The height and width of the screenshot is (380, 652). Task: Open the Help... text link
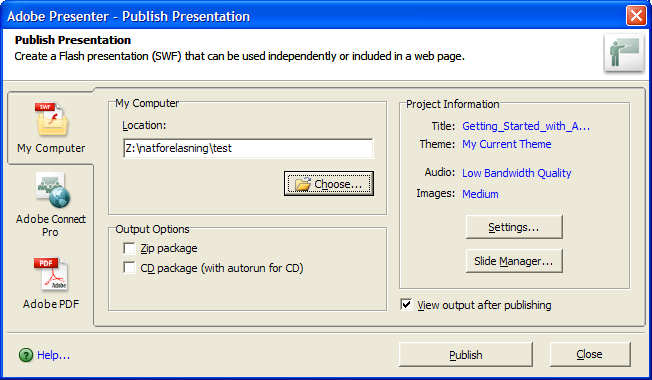coord(53,355)
